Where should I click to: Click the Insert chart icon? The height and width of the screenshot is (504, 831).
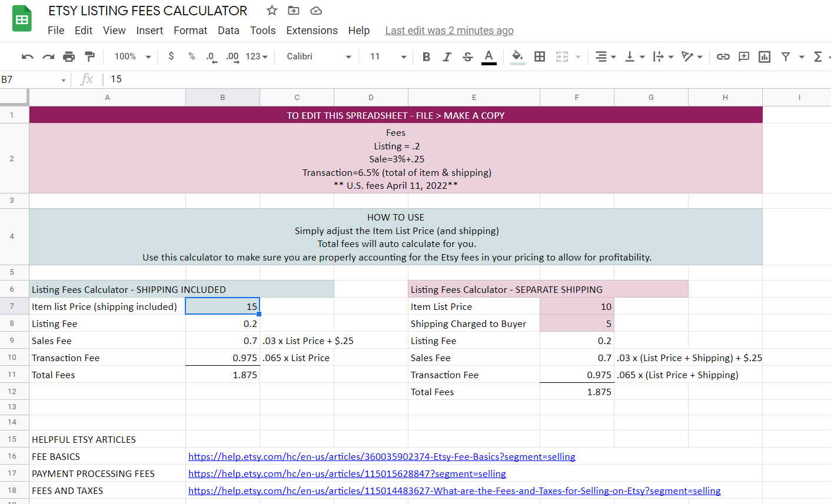764,56
